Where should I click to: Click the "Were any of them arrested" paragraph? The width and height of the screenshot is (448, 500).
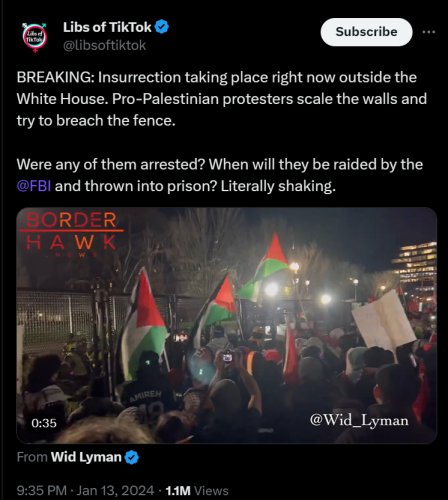tap(220, 175)
